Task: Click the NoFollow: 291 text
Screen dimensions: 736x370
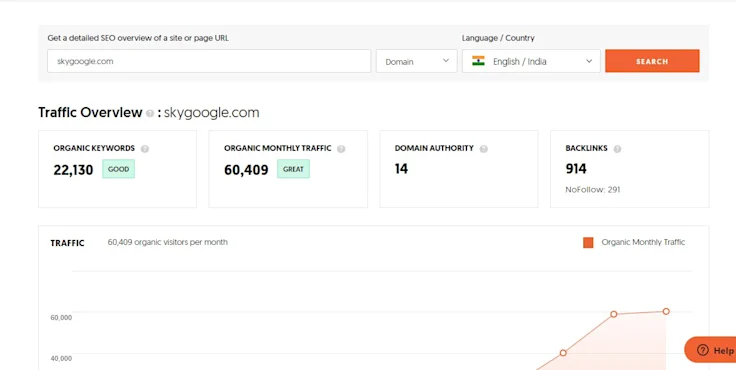Action: pyautogui.click(x=593, y=190)
